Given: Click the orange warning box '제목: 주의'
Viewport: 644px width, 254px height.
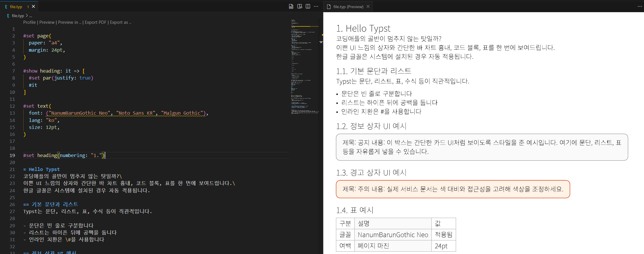Looking at the screenshot, I should (x=453, y=189).
